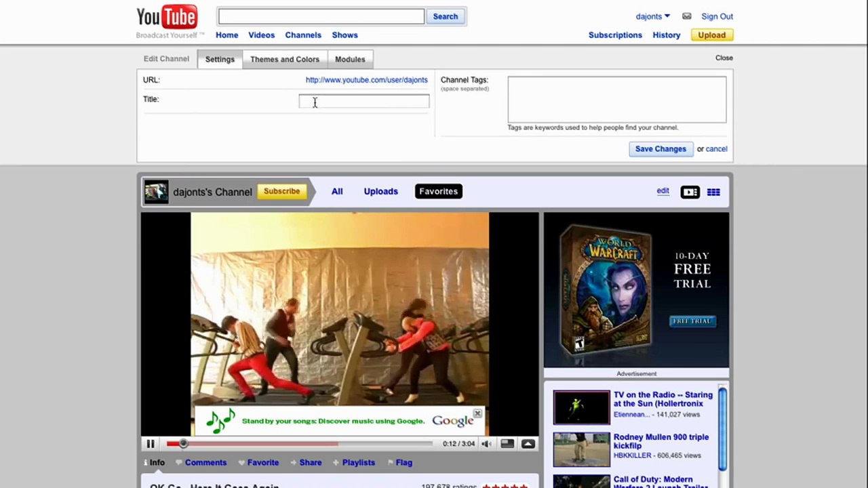Screen dimensions: 868x488
Task: Open the Modules tab
Action: [350, 59]
